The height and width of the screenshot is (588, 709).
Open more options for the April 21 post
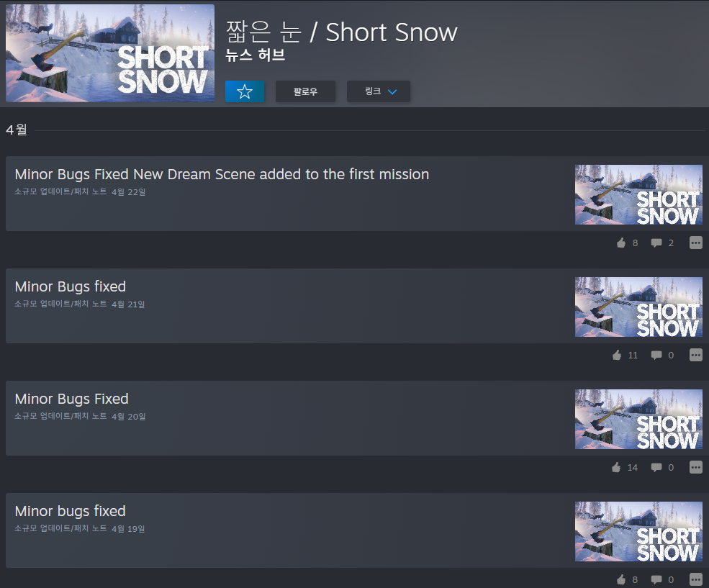[696, 355]
